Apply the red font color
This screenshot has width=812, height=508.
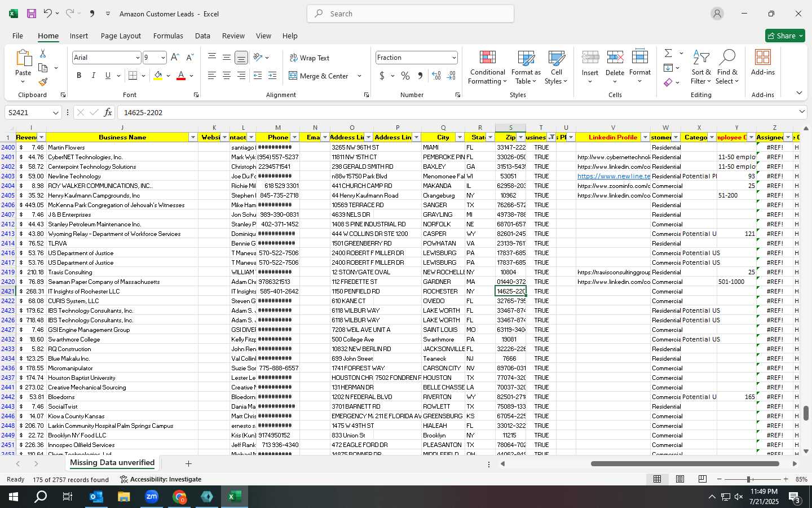pyautogui.click(x=181, y=76)
